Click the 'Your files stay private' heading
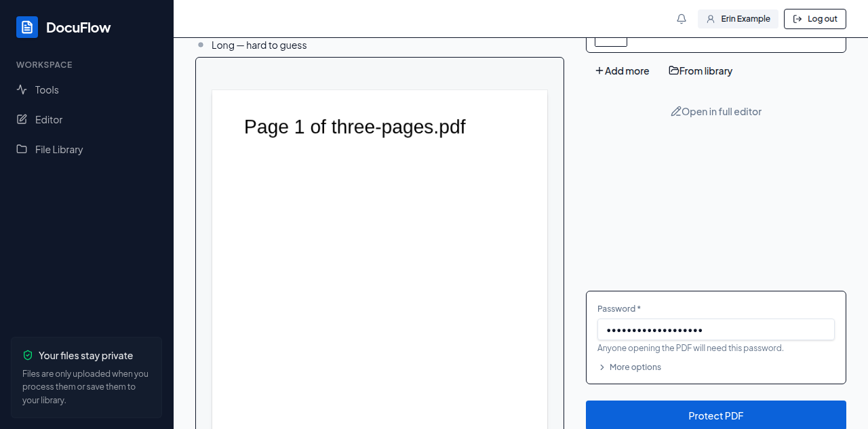Screen dimensions: 868x429 [86, 355]
